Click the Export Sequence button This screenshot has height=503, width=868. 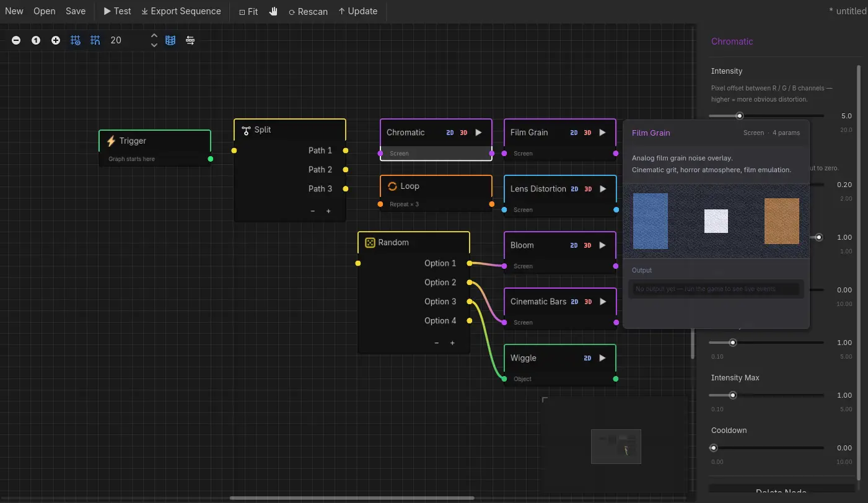tap(181, 11)
